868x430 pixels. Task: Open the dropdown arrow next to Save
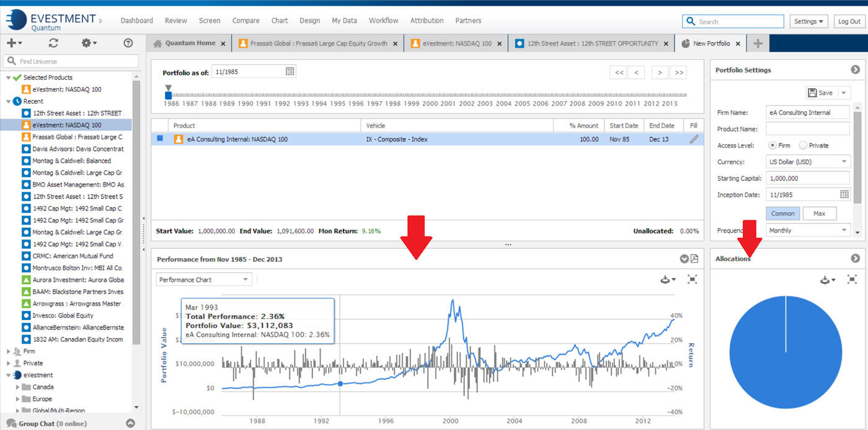point(843,93)
